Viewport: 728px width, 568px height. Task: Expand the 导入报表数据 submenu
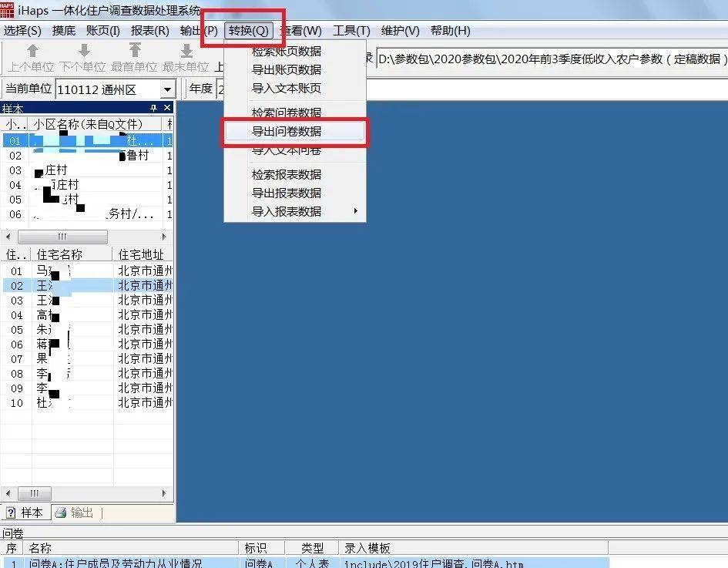[x=295, y=211]
